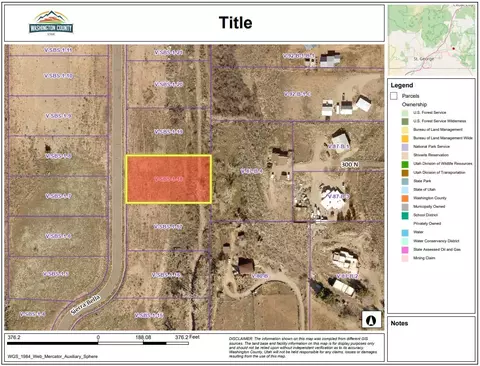Open the St. George overview map inset
The image size is (480, 366).
pos(432,40)
